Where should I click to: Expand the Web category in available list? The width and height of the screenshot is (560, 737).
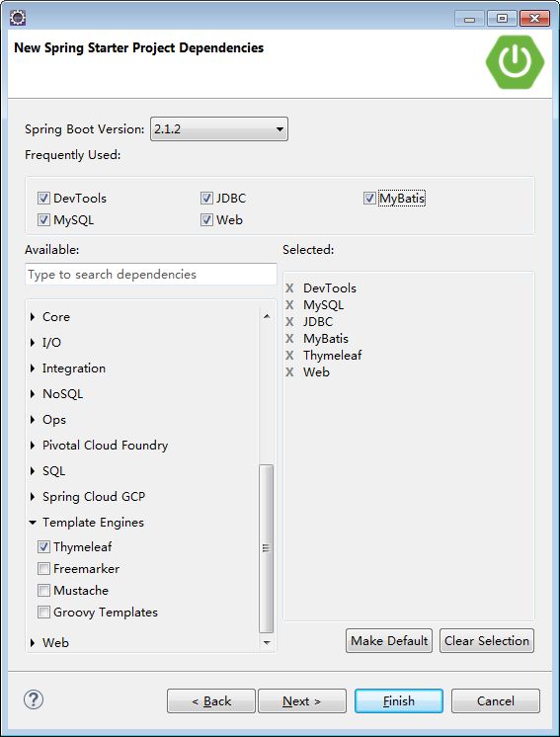[33, 642]
